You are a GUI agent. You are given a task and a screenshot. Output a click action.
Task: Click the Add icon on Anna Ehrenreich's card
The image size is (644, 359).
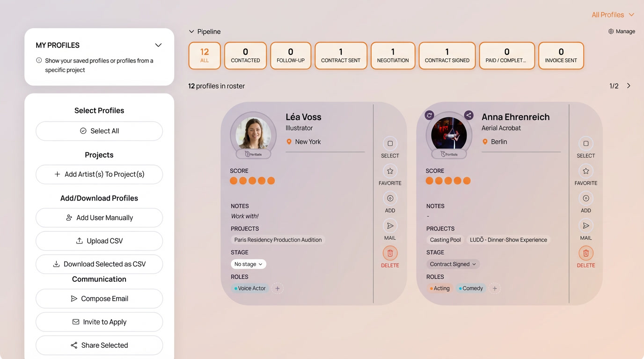click(585, 199)
